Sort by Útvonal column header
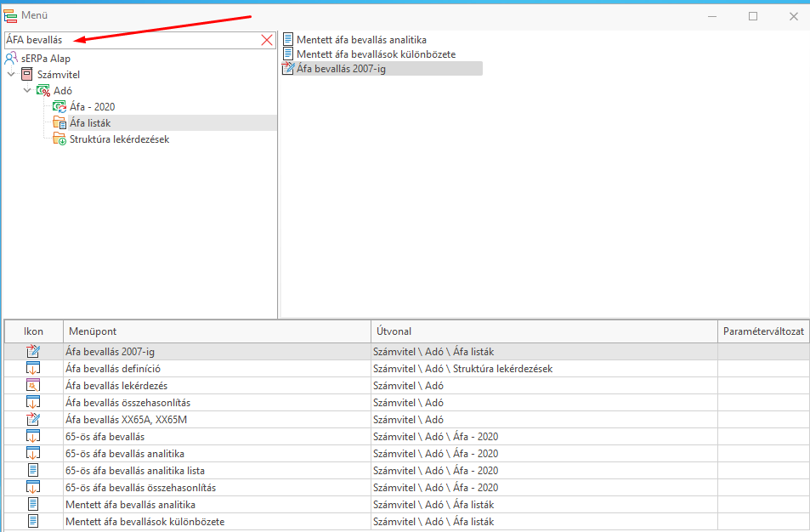 coord(544,331)
